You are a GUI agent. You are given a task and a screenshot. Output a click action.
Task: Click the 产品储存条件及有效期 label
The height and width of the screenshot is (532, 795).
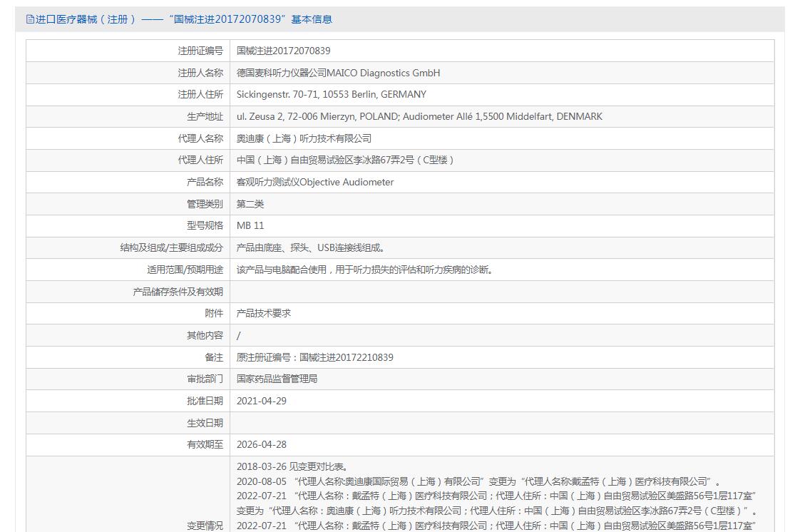click(178, 292)
